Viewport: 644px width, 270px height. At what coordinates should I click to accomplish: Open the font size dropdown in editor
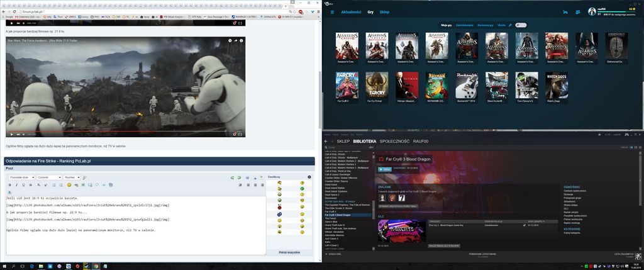[72, 177]
